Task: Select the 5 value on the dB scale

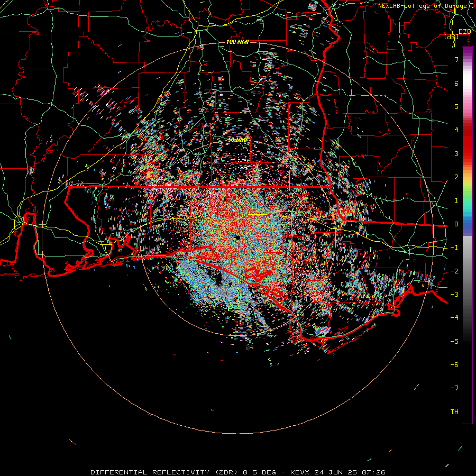Action: pos(456,106)
